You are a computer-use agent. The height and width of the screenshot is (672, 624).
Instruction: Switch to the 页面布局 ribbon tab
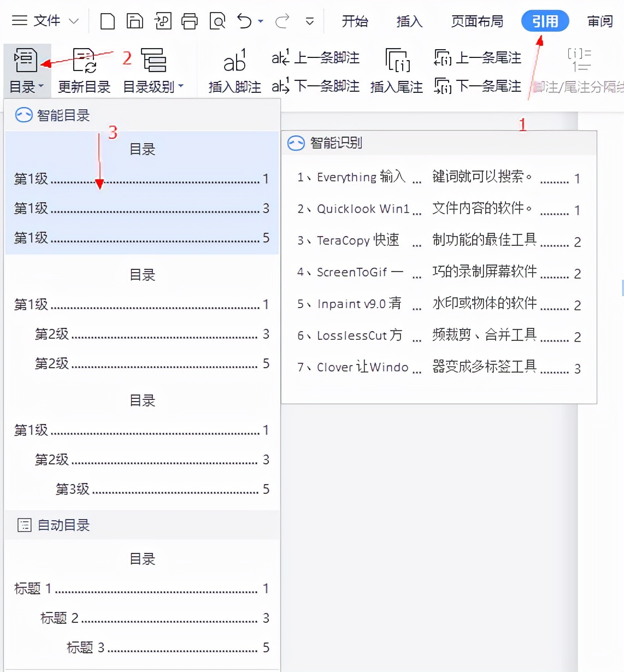[x=476, y=21]
